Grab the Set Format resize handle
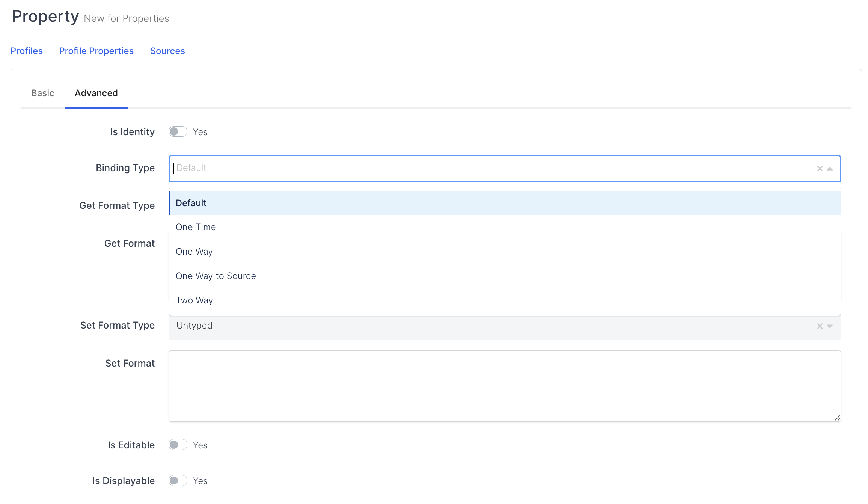The image size is (868, 504). [x=837, y=418]
